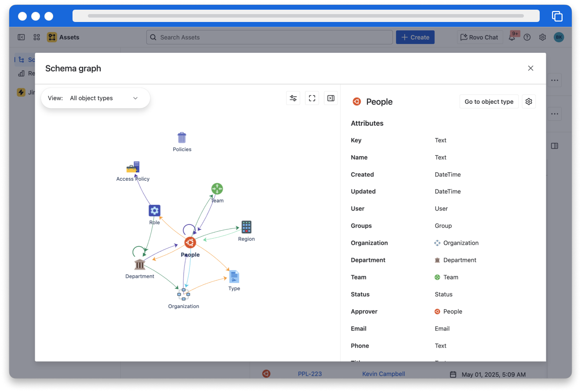This screenshot has width=581, height=392.
Task: Toggle fullscreen graph view
Action: (x=312, y=98)
